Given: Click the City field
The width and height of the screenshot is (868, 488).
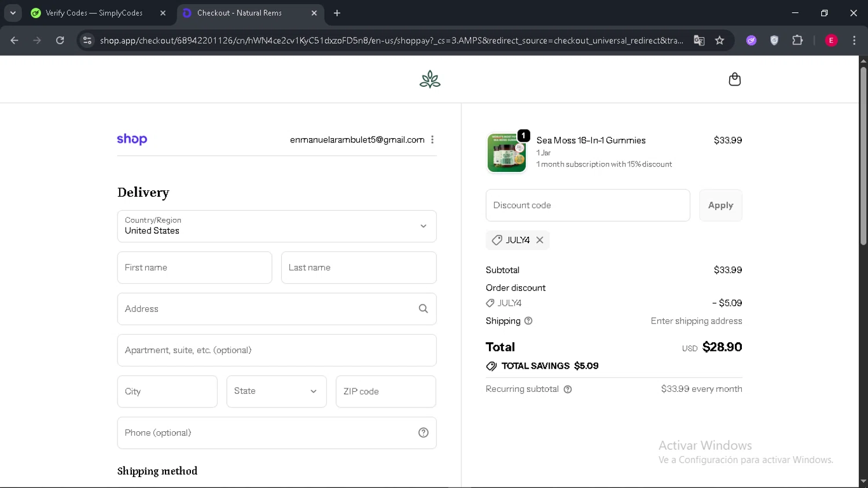Looking at the screenshot, I should [167, 391].
